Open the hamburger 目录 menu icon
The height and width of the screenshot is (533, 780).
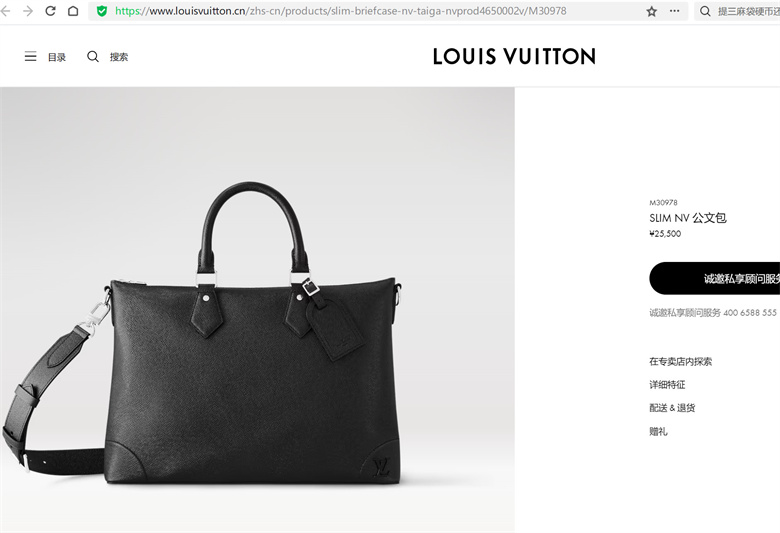pyautogui.click(x=30, y=57)
